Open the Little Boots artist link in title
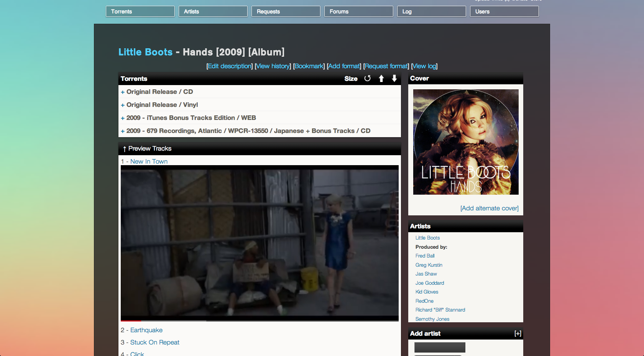Image resolution: width=644 pixels, height=356 pixels. (145, 52)
